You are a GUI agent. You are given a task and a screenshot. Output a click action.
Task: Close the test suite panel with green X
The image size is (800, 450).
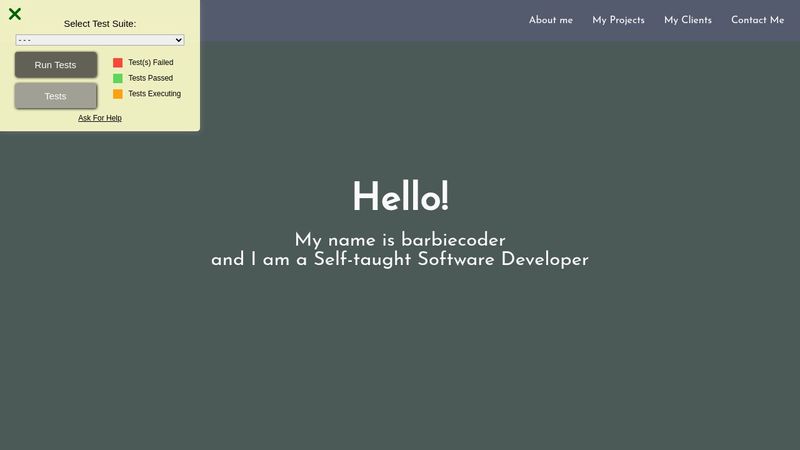(15, 14)
